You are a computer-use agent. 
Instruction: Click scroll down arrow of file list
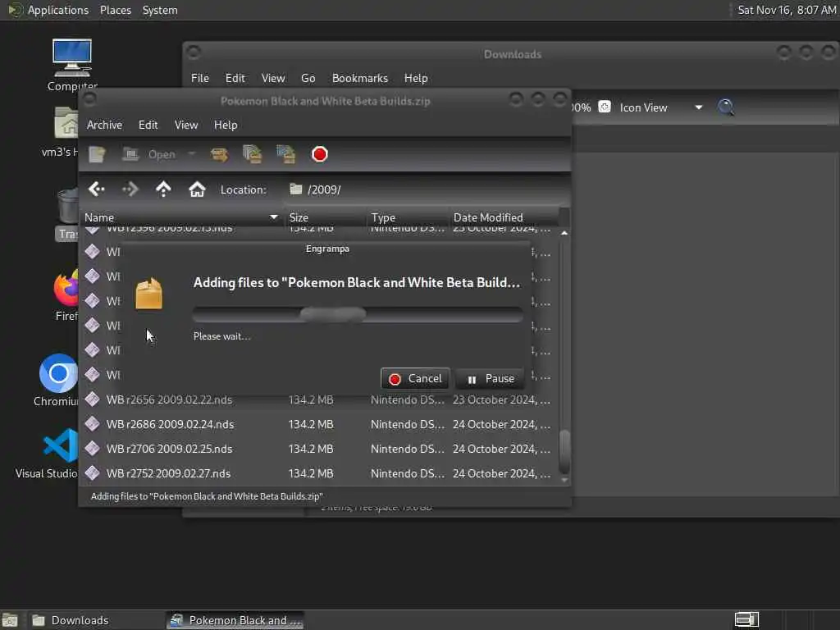point(564,480)
